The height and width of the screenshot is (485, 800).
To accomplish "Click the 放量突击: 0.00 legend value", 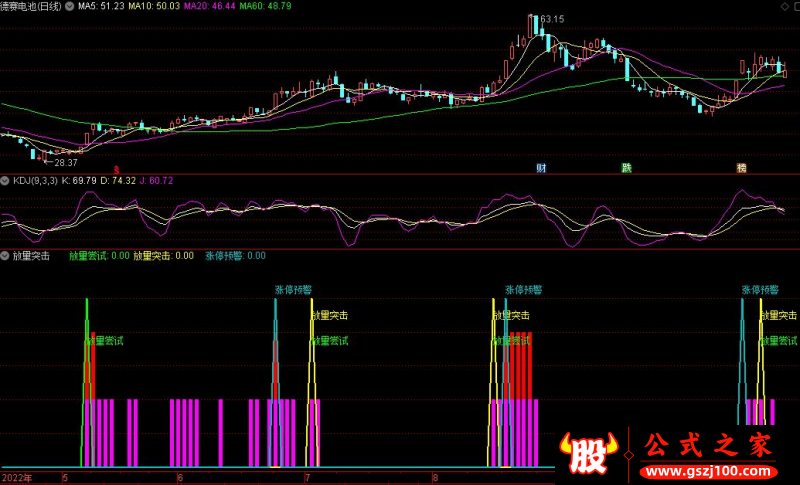I will point(163,256).
